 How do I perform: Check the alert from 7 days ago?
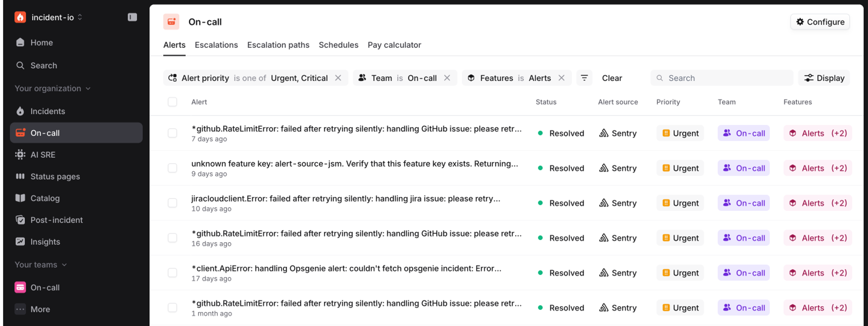(172, 133)
